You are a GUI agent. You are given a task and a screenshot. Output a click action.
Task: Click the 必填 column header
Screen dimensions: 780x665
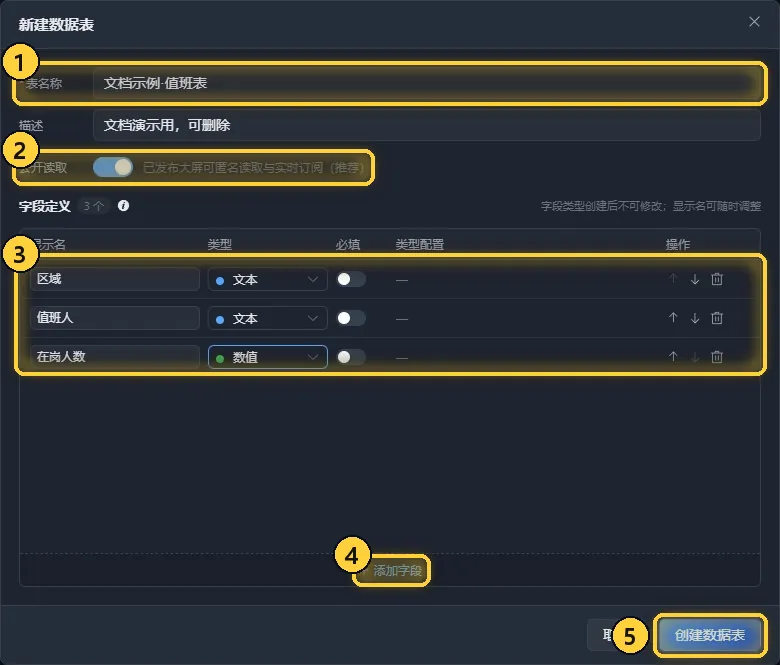pyautogui.click(x=348, y=244)
